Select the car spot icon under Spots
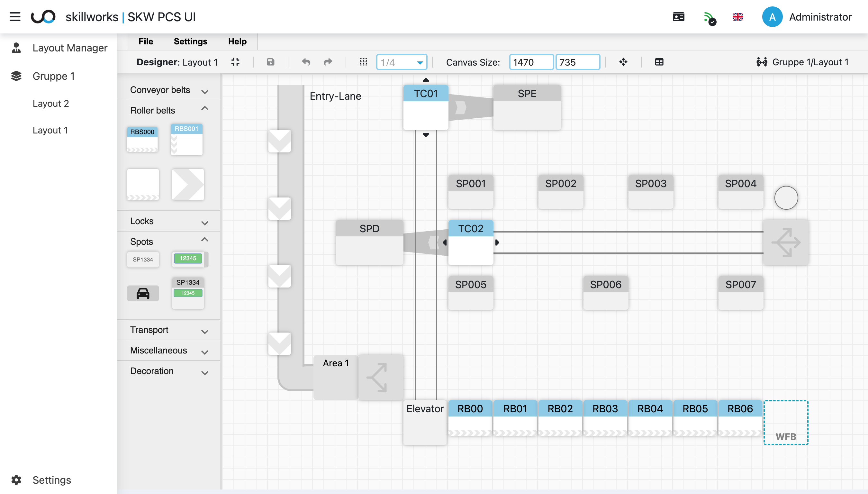 coord(143,293)
